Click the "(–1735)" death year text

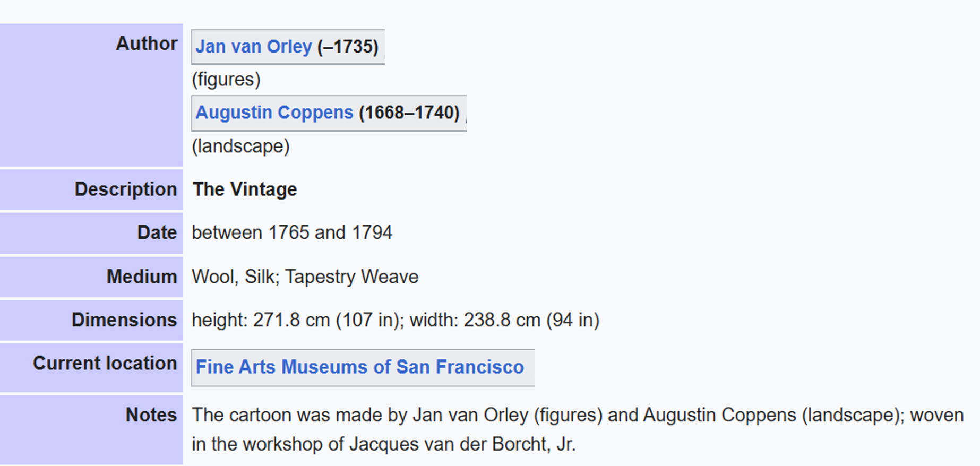tap(348, 47)
